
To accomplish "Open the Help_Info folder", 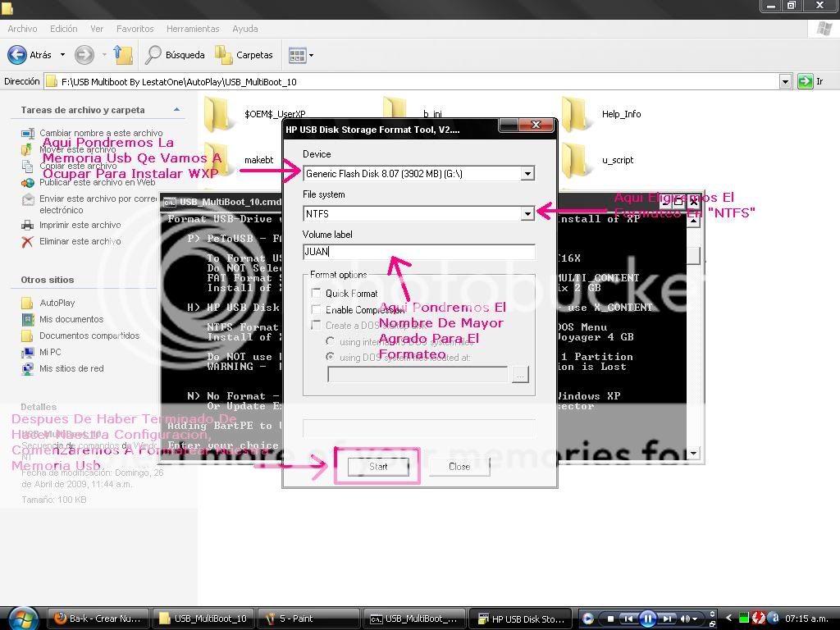I will (x=575, y=113).
